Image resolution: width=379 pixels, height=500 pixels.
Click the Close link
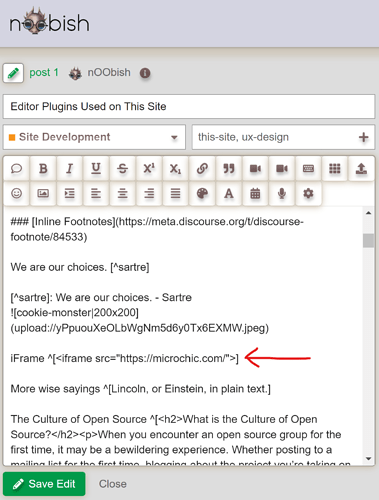pos(113,484)
